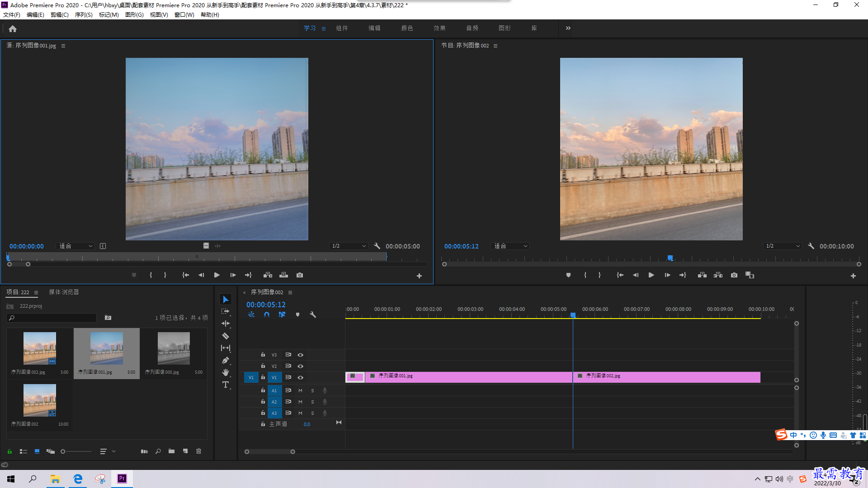Select the Track Select Forward tool
868x488 pixels.
tap(225, 312)
